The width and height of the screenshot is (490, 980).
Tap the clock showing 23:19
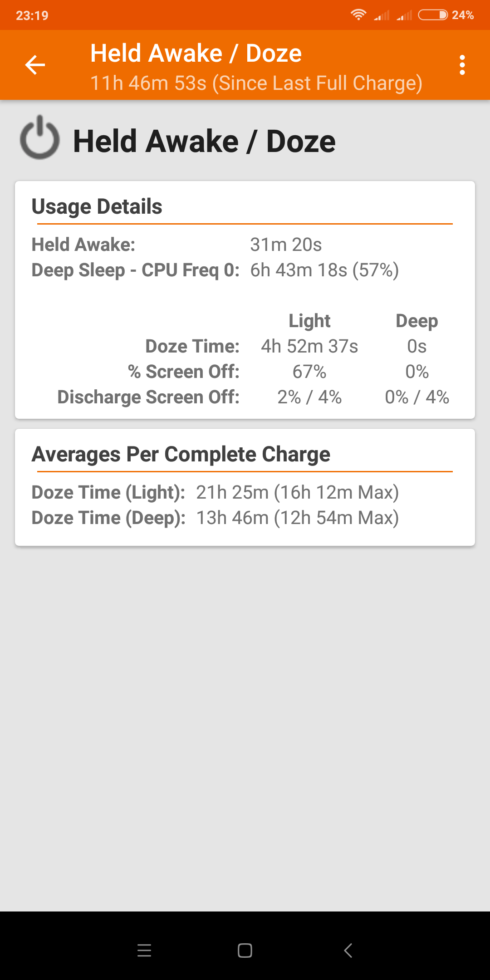(x=32, y=15)
